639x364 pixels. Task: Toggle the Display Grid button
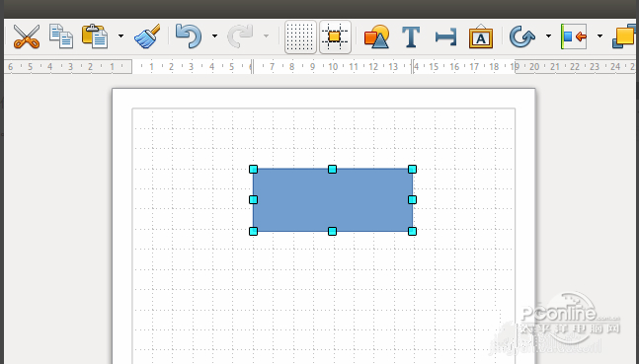300,37
